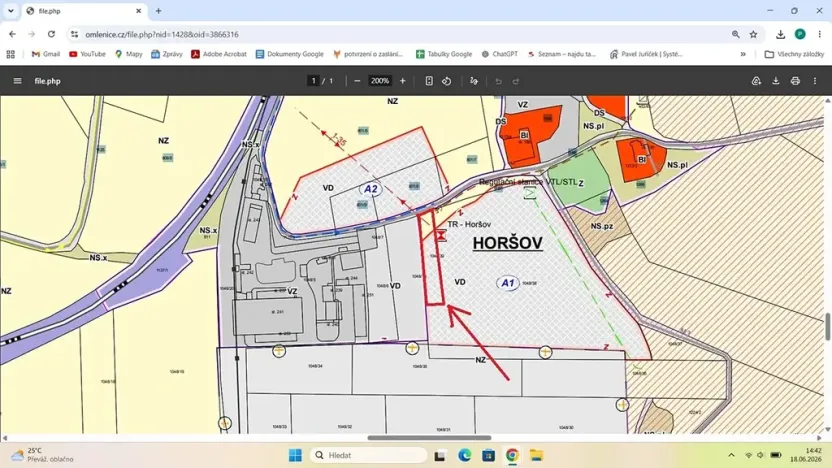Open PDF viewer more actions menu
This screenshot has height=468, width=832.
(814, 81)
